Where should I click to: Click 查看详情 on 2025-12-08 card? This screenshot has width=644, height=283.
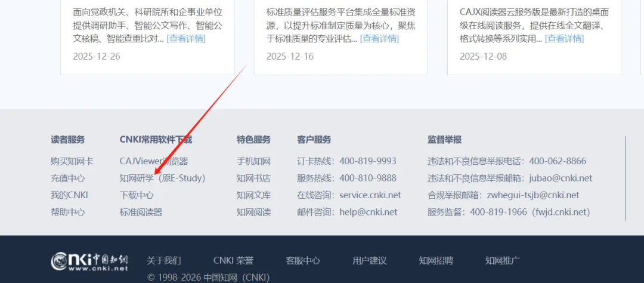tap(564, 39)
